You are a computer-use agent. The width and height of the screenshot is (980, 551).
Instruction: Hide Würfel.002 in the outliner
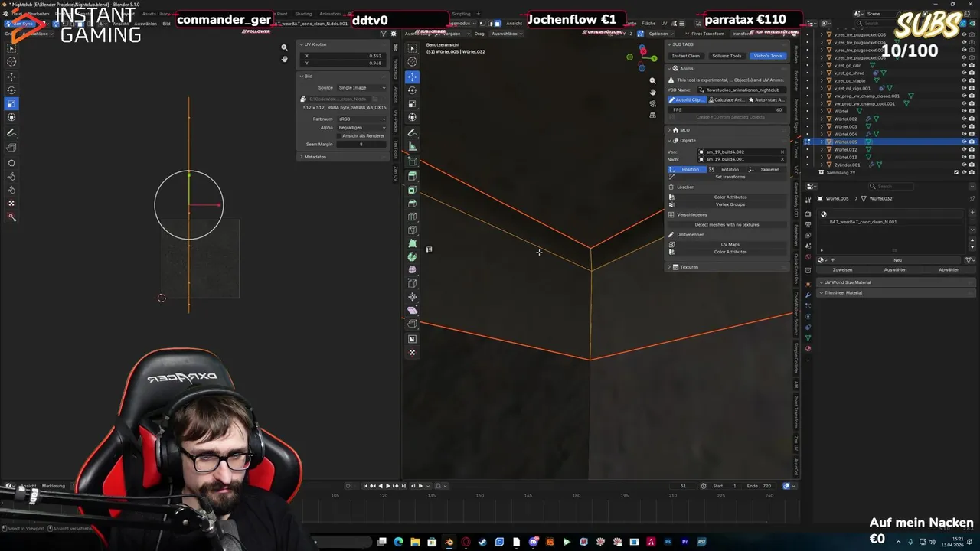(x=963, y=119)
